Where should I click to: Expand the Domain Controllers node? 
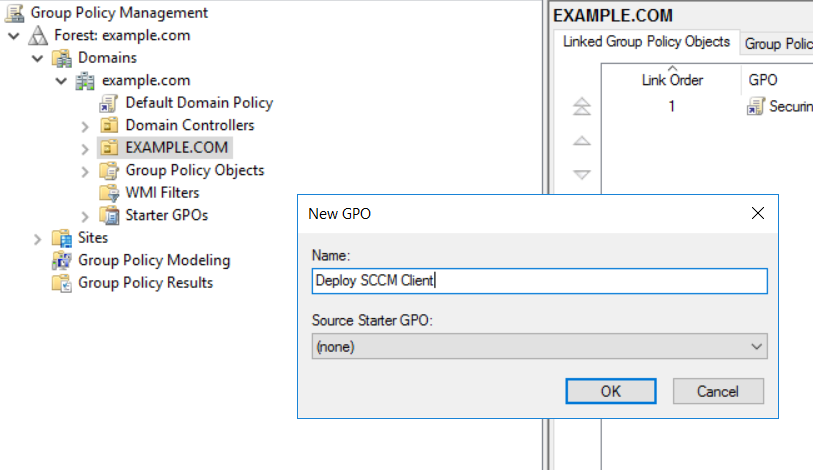tap(85, 126)
